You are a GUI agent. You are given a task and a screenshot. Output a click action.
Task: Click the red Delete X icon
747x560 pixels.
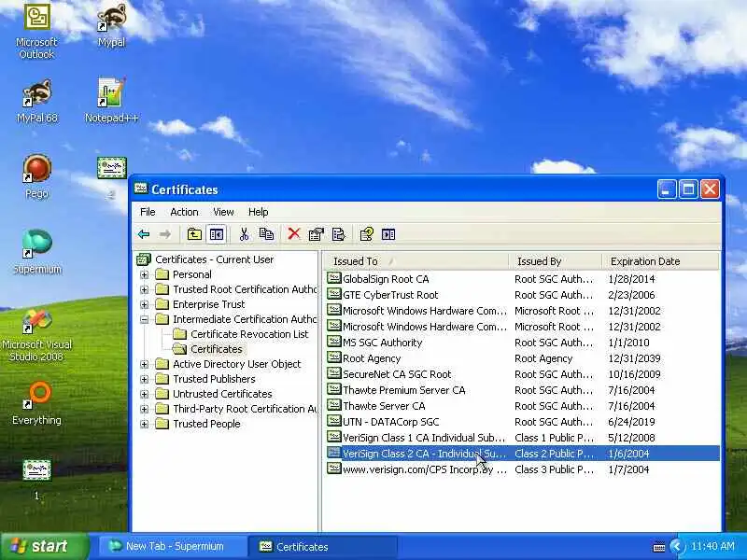[x=294, y=234]
